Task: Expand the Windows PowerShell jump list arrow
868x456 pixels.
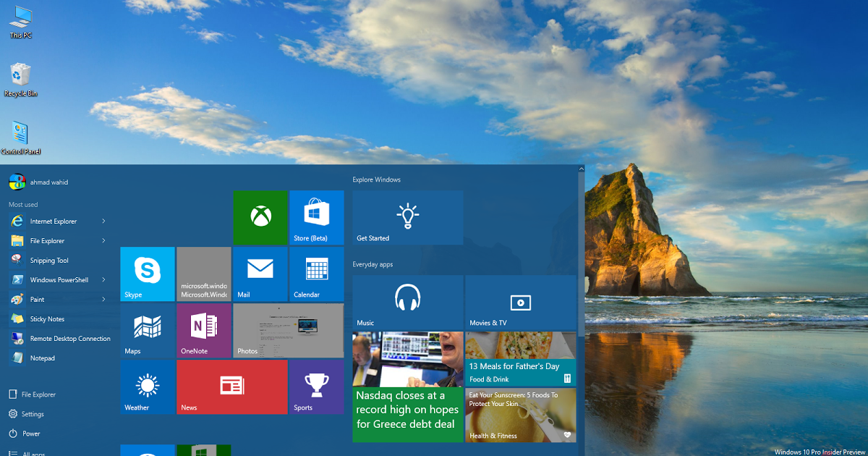Action: 103,280
